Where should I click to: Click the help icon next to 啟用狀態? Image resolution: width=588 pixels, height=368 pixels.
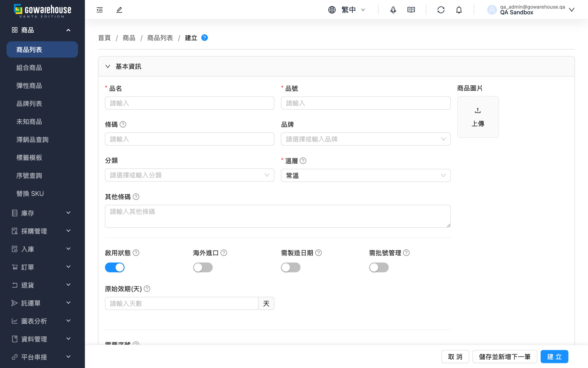tap(136, 253)
